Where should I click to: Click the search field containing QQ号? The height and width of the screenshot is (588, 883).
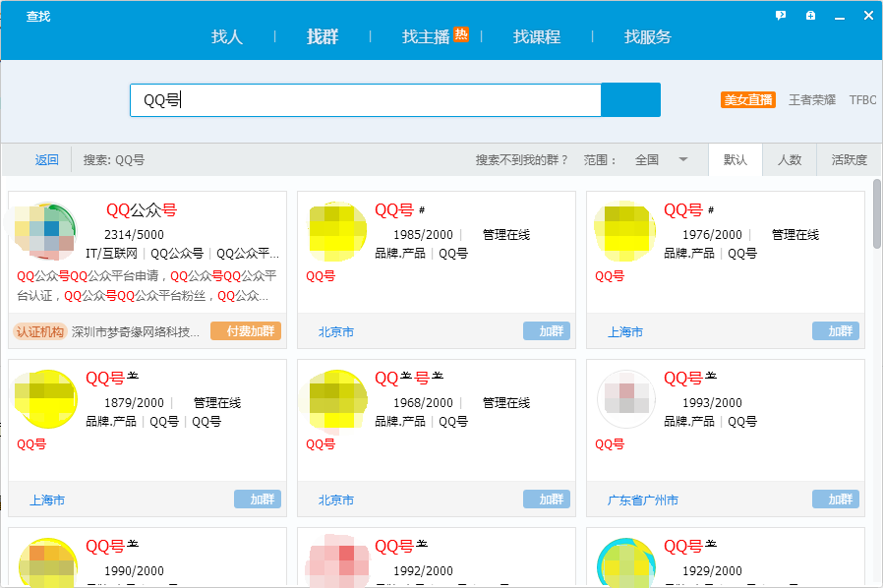pyautogui.click(x=366, y=100)
